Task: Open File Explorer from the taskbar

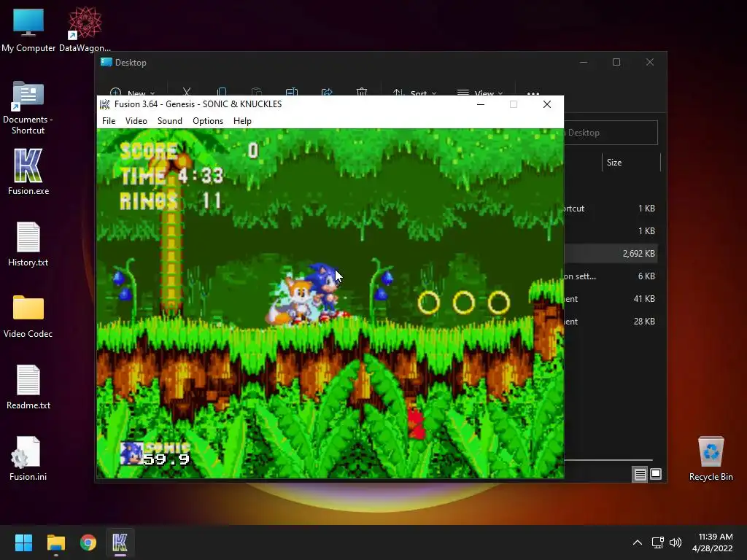Action: [x=55, y=542]
